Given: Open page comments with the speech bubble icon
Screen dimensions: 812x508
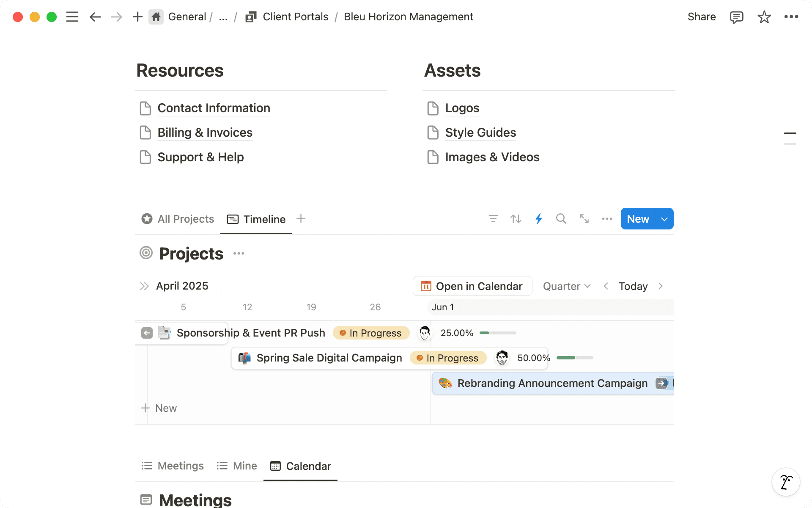Looking at the screenshot, I should coord(736,17).
